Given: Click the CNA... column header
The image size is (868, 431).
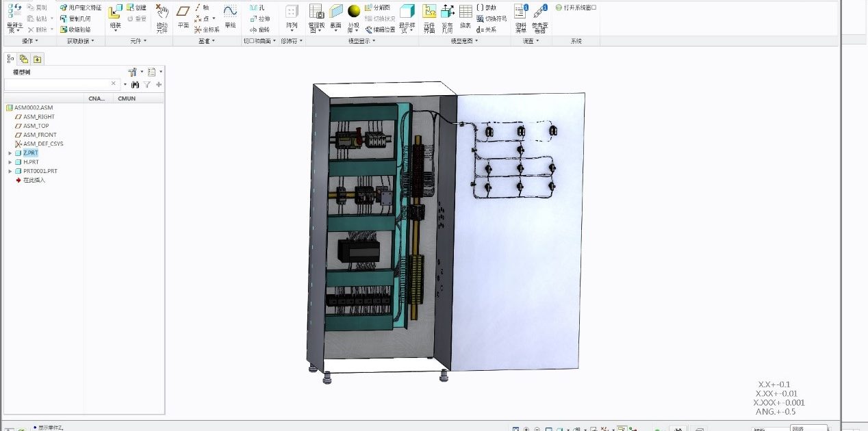Looking at the screenshot, I should [98, 99].
